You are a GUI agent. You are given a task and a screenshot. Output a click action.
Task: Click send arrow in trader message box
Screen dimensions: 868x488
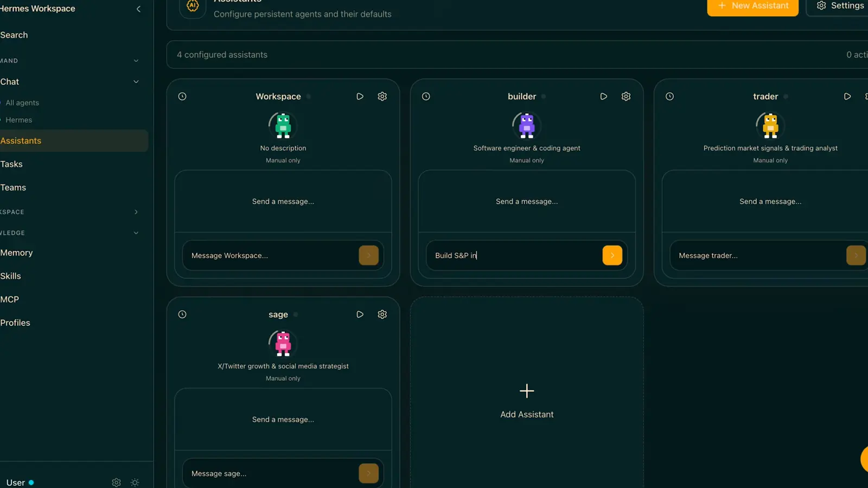pyautogui.click(x=856, y=255)
